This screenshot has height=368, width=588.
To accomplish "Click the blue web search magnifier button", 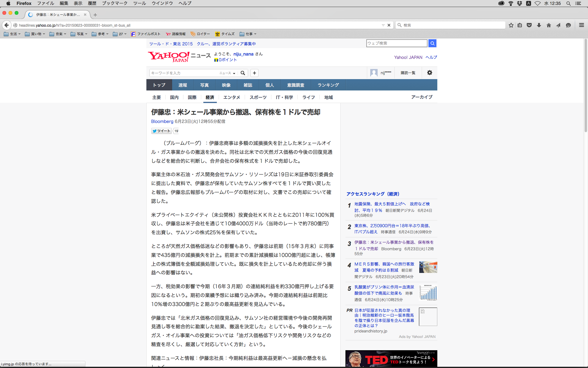I will 432,43.
